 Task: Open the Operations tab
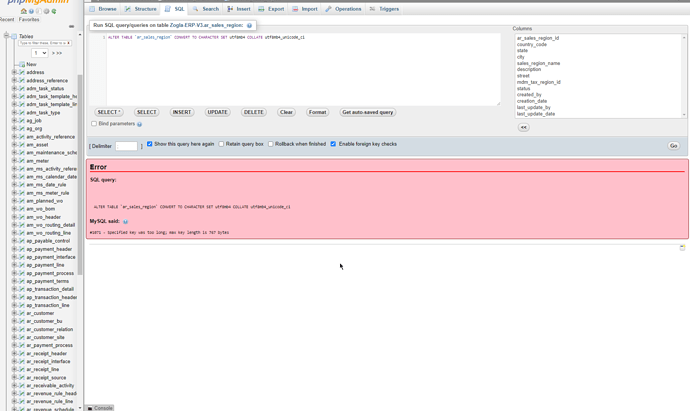point(343,9)
